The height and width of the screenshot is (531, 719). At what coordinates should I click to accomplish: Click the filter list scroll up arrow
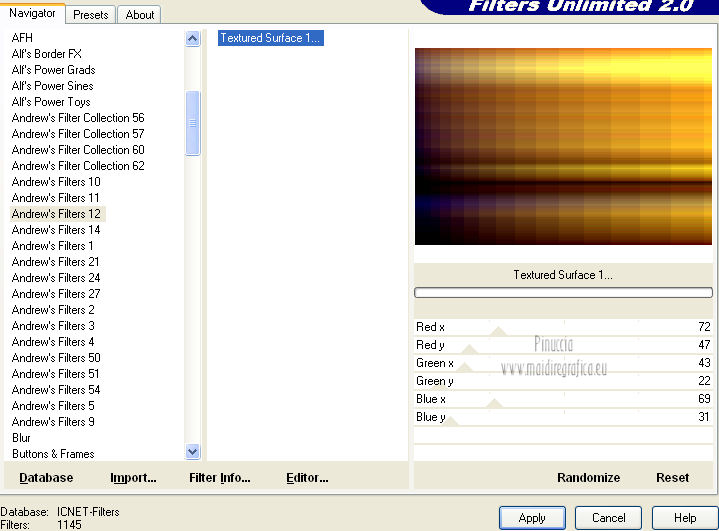coord(193,39)
